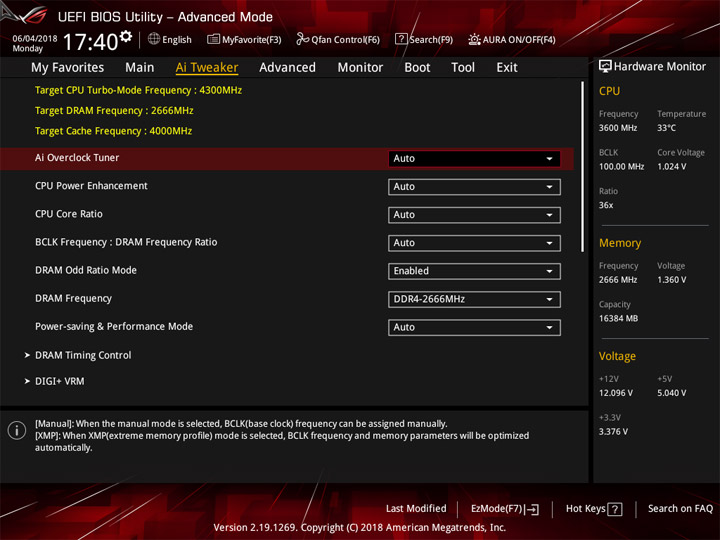720x540 pixels.
Task: Open the CPU Core Ratio dropdown
Action: pyautogui.click(x=474, y=215)
